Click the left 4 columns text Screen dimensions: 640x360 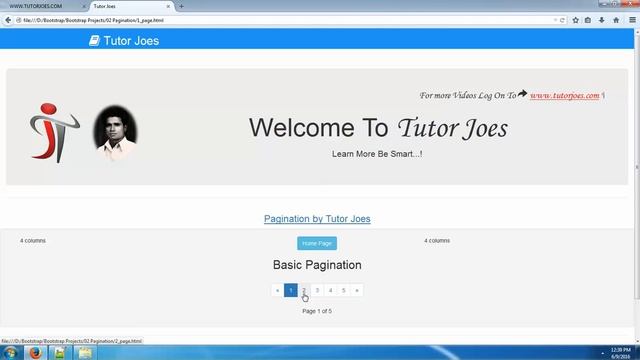click(33, 241)
